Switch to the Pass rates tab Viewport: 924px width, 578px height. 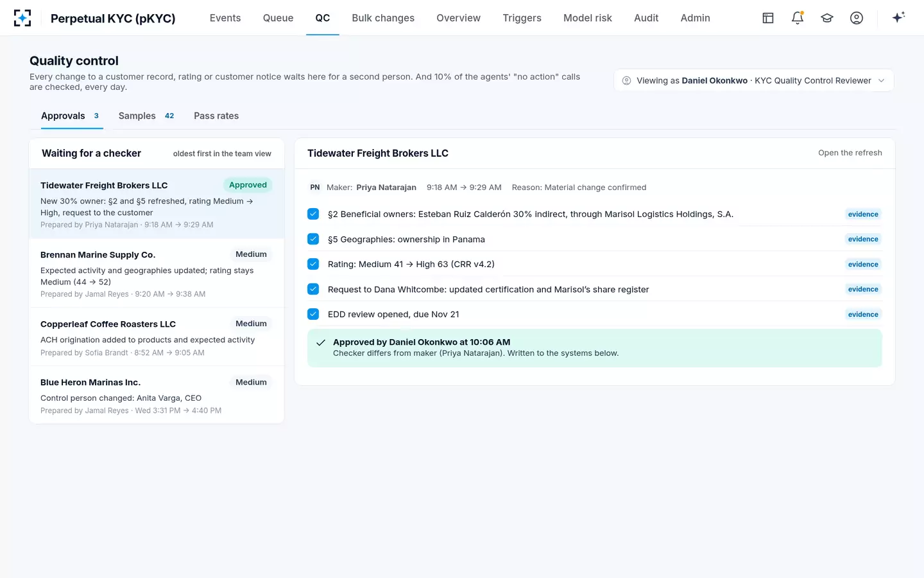coord(216,116)
